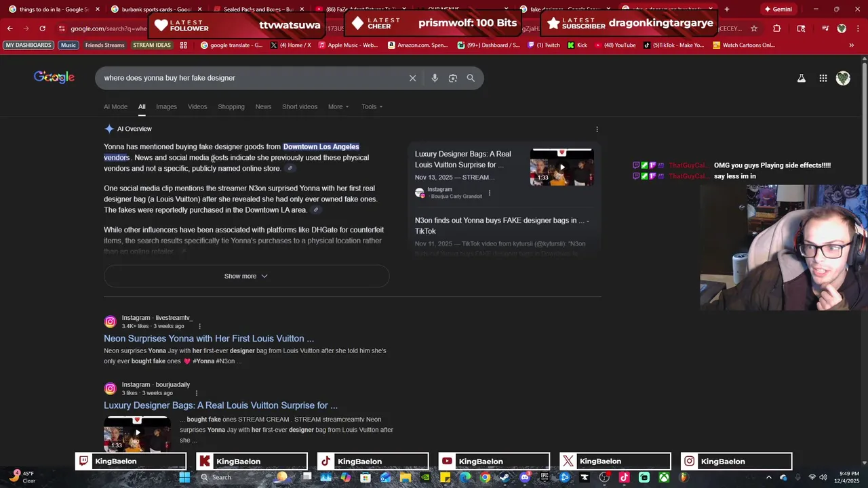Screen dimensions: 868x488
Task: Open three-dot menu for the bourjuadaily result
Action: pyautogui.click(x=197, y=393)
